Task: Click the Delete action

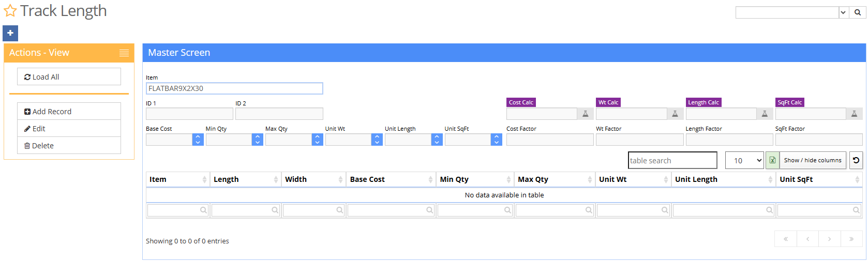Action: coord(69,145)
